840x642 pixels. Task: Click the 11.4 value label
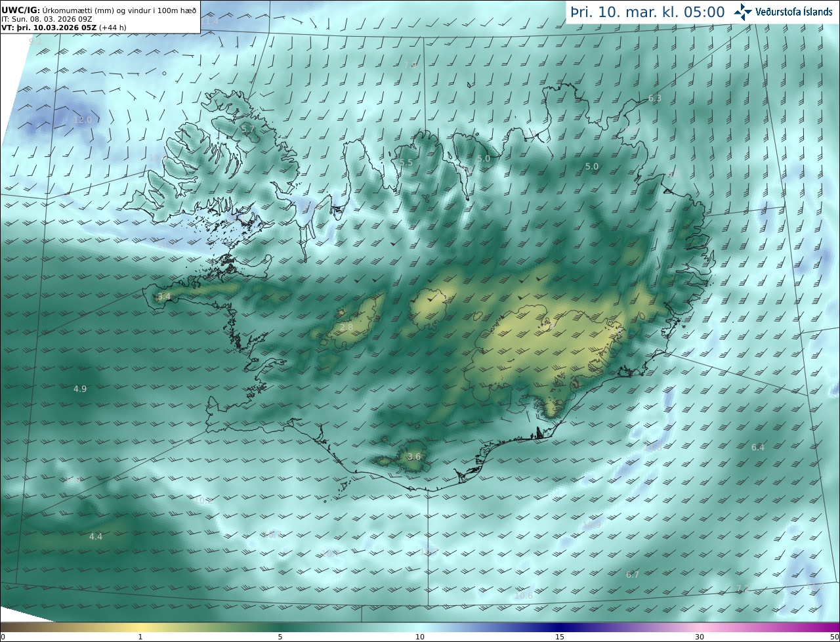click(210, 22)
